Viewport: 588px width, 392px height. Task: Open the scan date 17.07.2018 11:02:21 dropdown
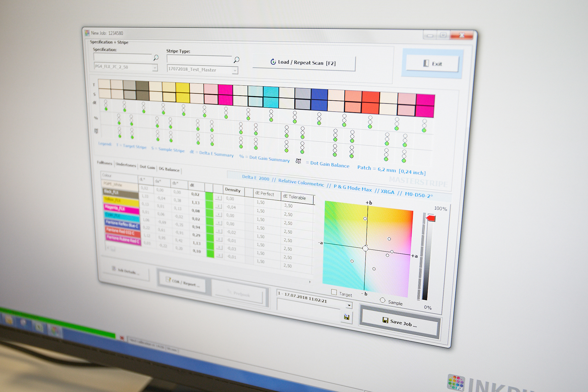click(x=349, y=305)
